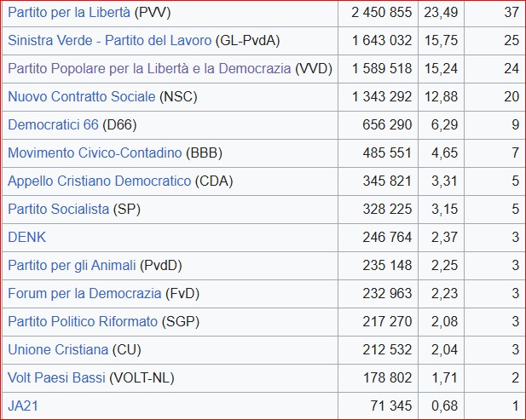Open Appello Cristiano Democratico page
This screenshot has height=420, width=526.
[x=100, y=181]
